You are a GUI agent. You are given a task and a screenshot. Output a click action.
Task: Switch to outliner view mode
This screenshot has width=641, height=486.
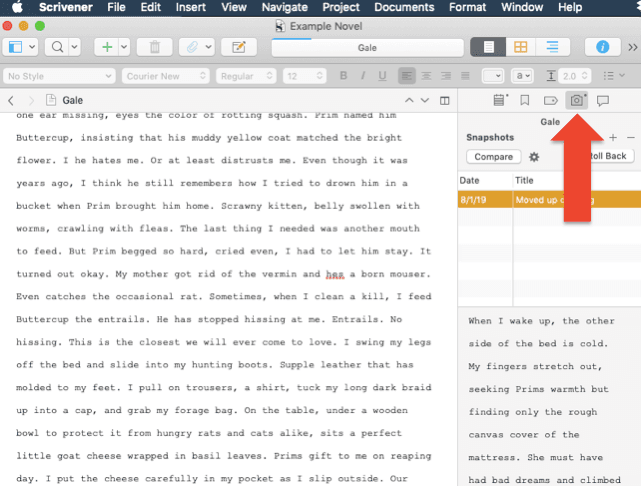coord(552,47)
